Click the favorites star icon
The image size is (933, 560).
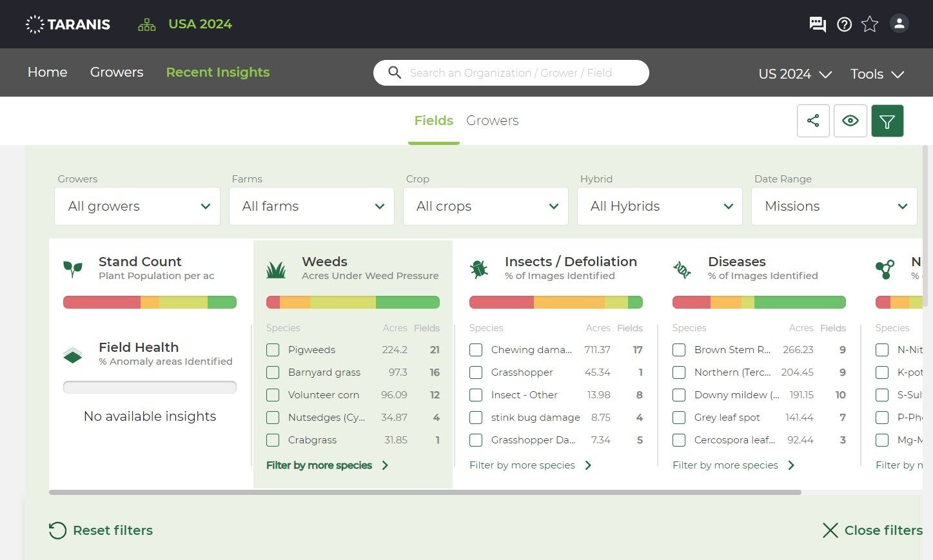pyautogui.click(x=870, y=24)
